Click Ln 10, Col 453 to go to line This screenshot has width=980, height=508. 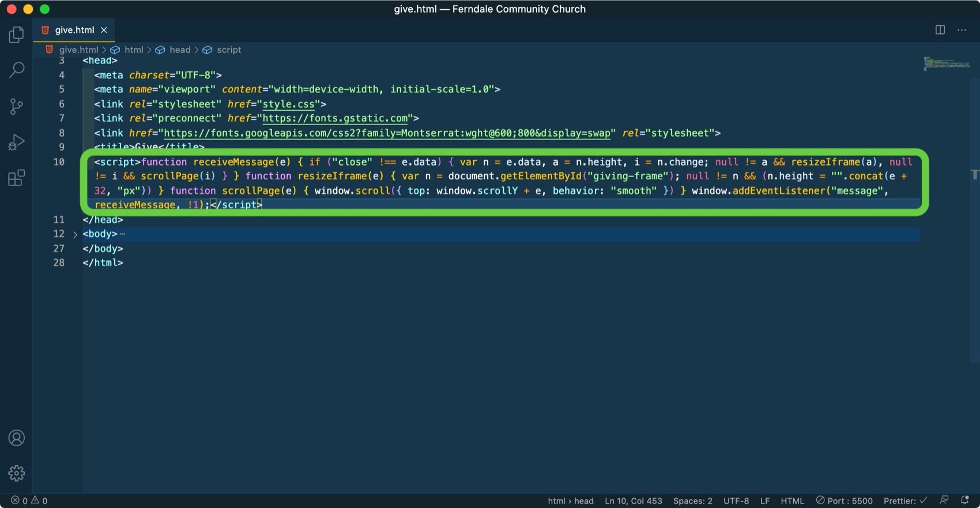(633, 501)
